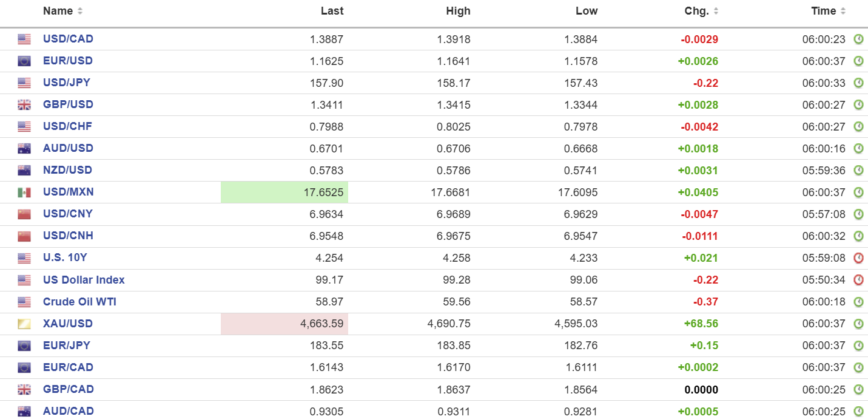
Task: Click the EU flag icon beside EUR/JPY
Action: tap(24, 346)
